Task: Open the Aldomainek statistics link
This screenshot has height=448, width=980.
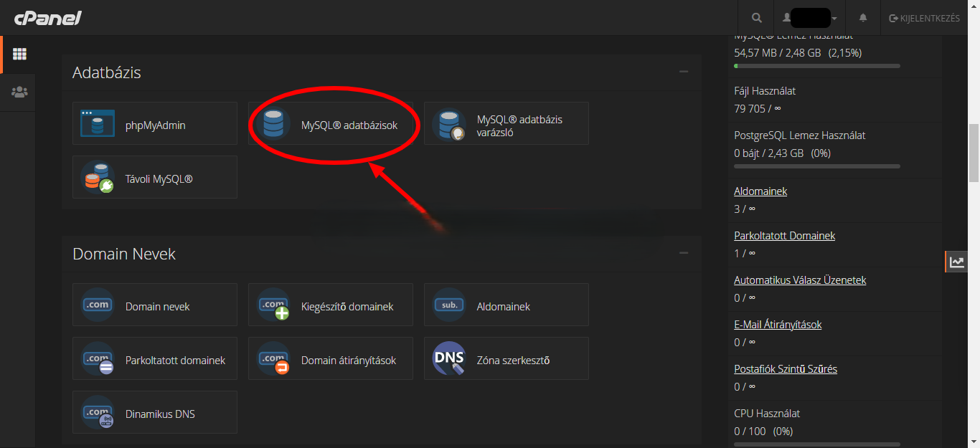Action: tap(760, 191)
